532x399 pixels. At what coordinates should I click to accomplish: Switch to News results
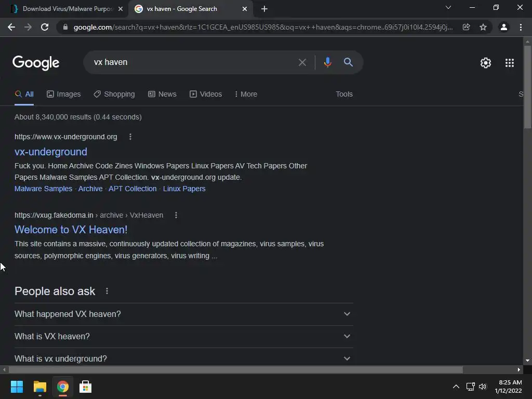[x=162, y=95]
